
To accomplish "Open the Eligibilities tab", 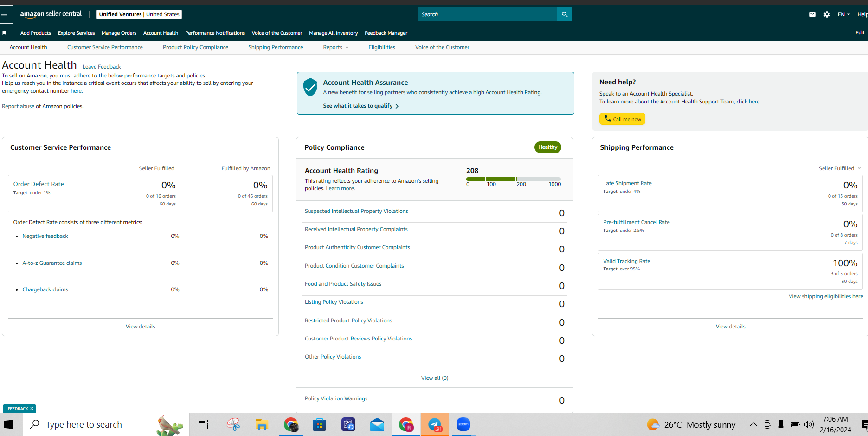I will [382, 47].
